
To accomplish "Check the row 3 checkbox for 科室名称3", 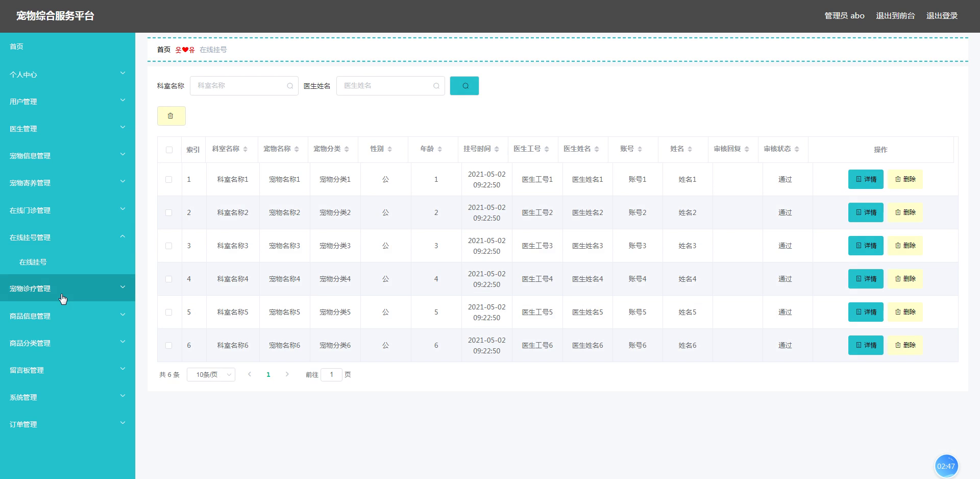I will (x=169, y=246).
